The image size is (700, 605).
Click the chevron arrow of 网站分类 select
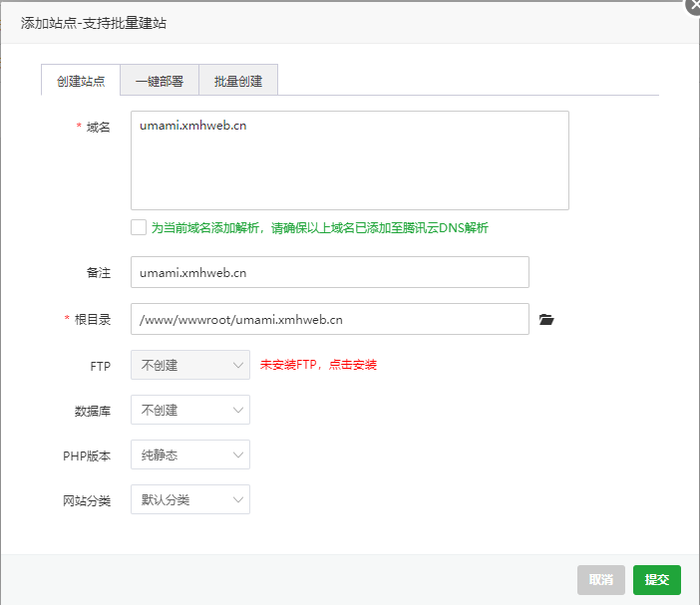coord(238,499)
